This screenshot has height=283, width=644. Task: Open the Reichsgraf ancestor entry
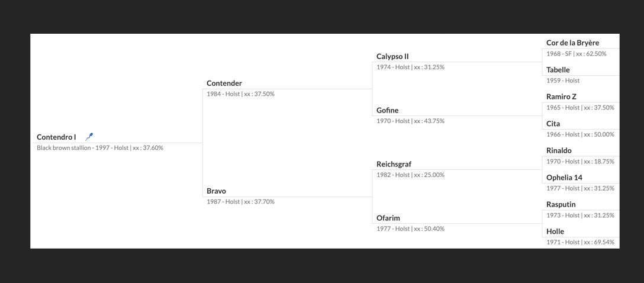[394, 165]
